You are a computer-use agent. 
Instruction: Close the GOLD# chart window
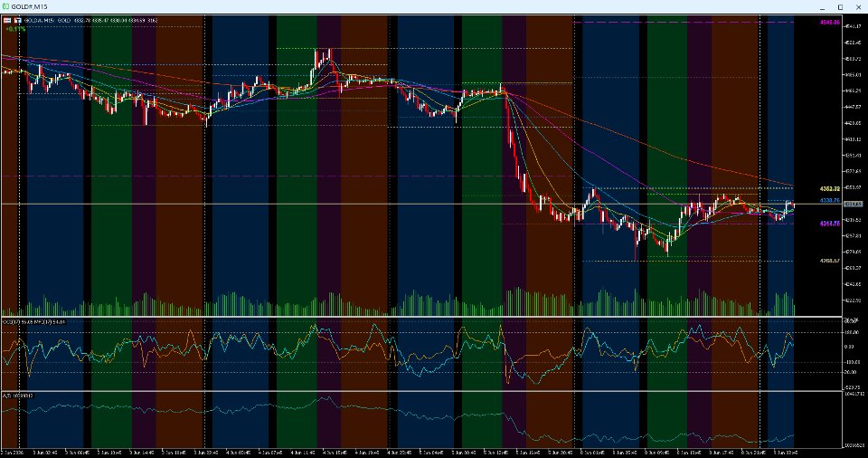[x=858, y=6]
